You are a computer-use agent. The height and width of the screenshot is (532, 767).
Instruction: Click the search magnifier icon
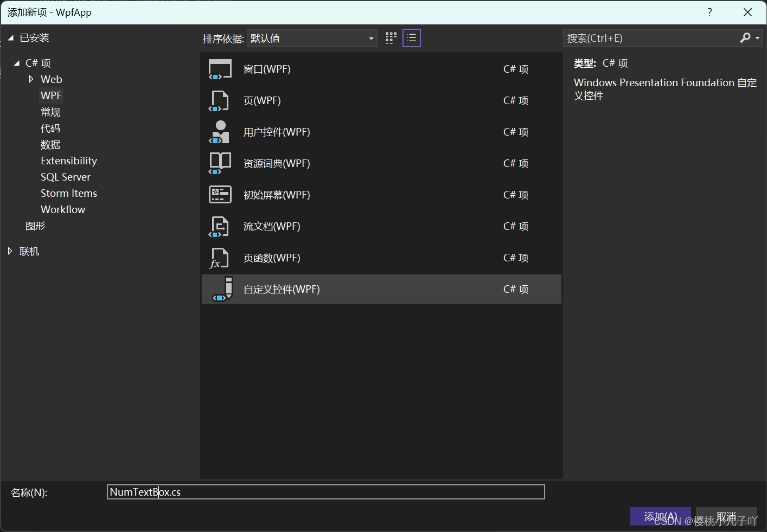point(745,38)
